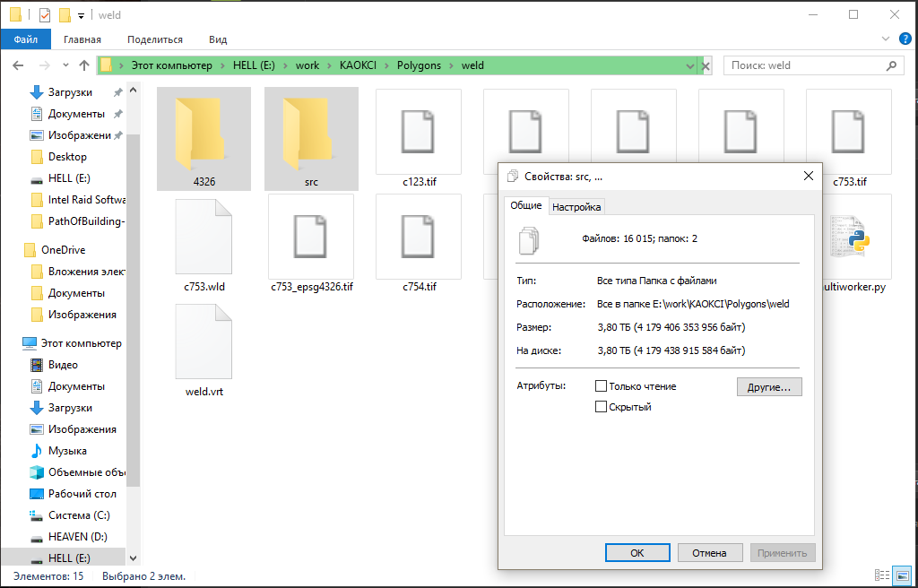Open Система (C:) drive in navigation pane
The image size is (918, 588).
tap(79, 515)
